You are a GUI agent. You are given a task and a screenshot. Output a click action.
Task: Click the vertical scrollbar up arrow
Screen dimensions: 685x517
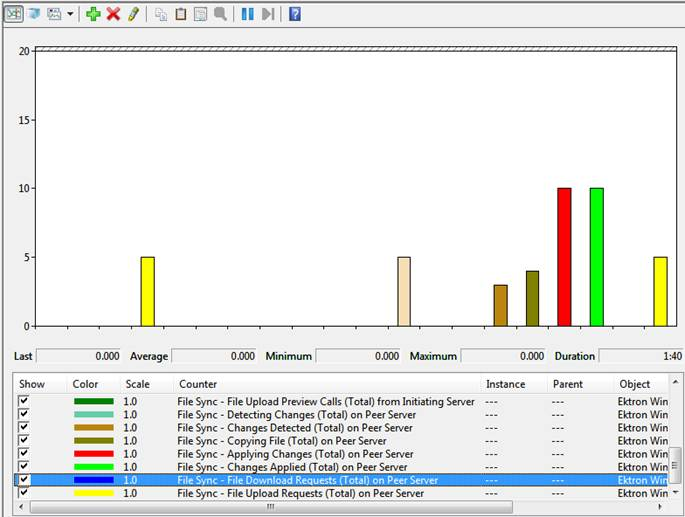pyautogui.click(x=675, y=382)
